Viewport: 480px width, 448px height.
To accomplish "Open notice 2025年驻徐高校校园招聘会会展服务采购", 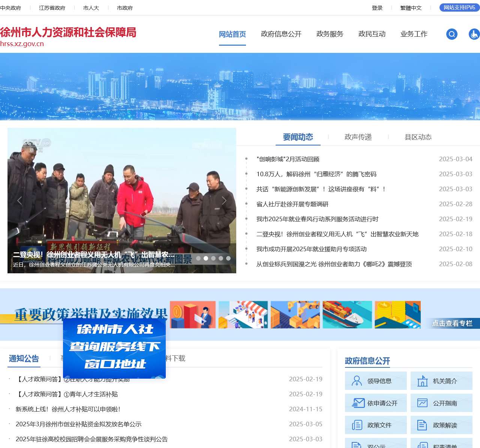I will 92,439.
